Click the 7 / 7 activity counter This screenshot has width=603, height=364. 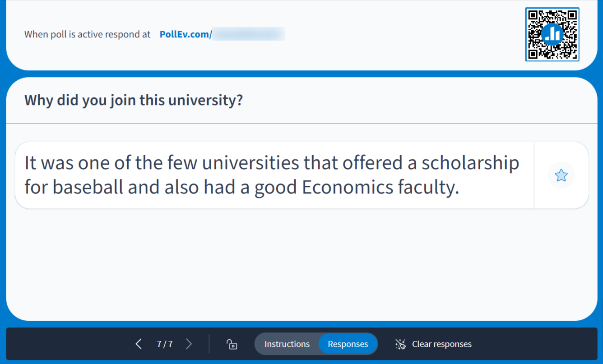coord(164,344)
